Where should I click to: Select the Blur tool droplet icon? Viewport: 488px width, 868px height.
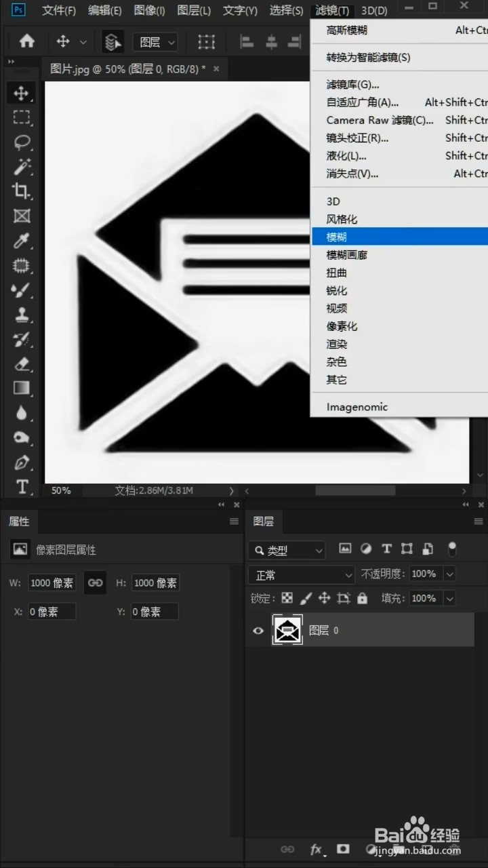tap(22, 413)
